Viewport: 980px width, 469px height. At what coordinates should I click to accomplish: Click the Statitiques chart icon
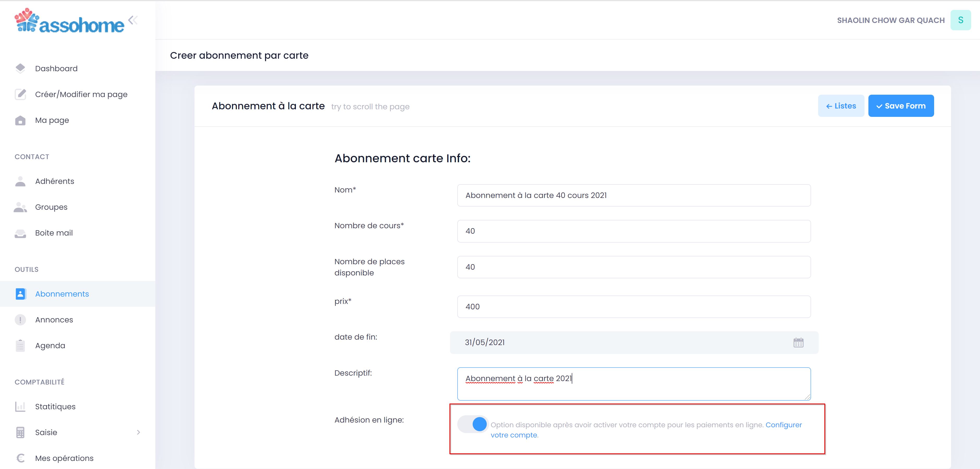[x=20, y=407]
